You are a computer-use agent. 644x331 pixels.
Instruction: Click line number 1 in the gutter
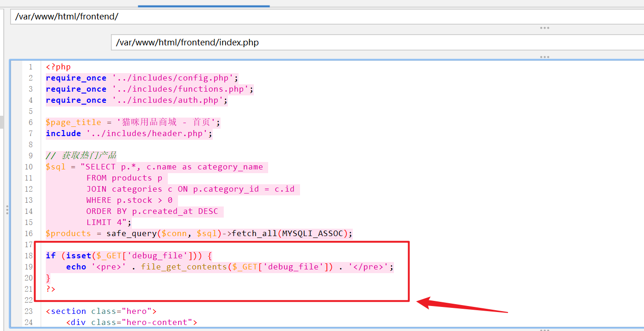coord(30,67)
